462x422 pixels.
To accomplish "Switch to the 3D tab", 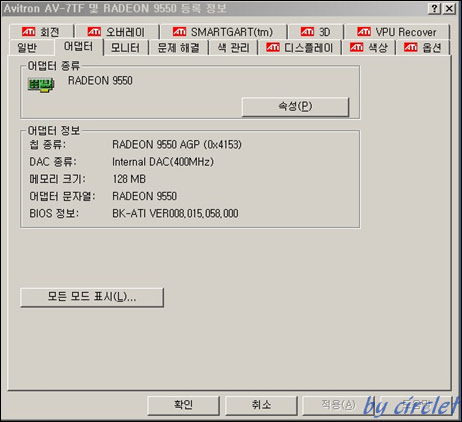I will (316, 32).
